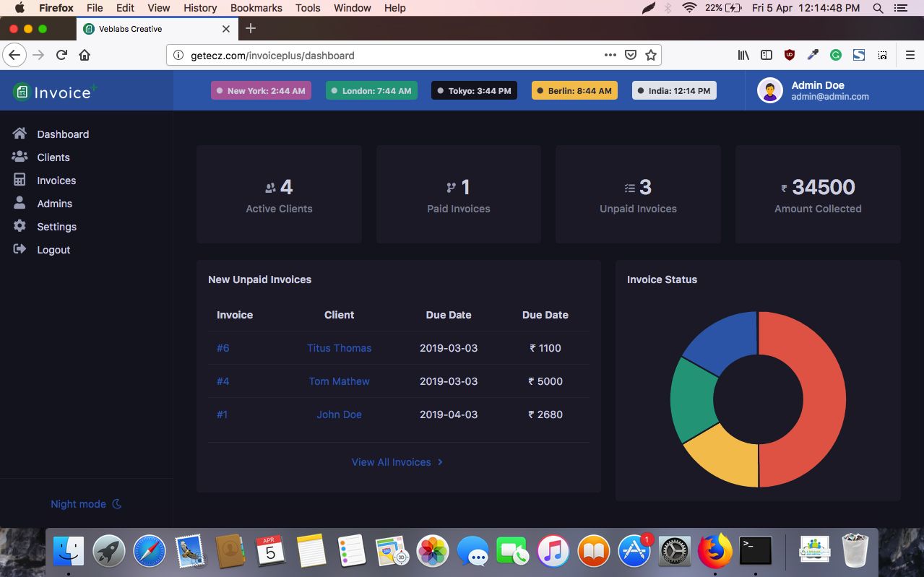Viewport: 924px width, 577px height.
Task: Toggle Night mode at sidebar bottom
Action: click(x=85, y=504)
